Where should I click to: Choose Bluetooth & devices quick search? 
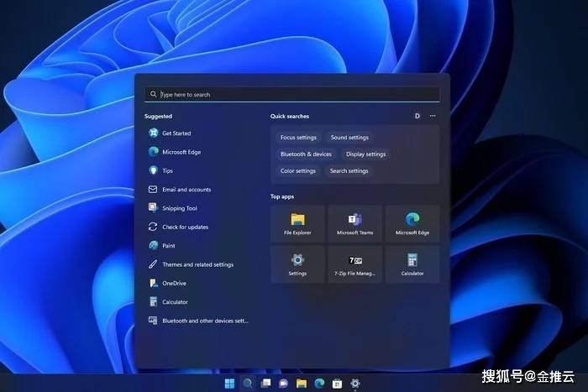click(x=306, y=154)
